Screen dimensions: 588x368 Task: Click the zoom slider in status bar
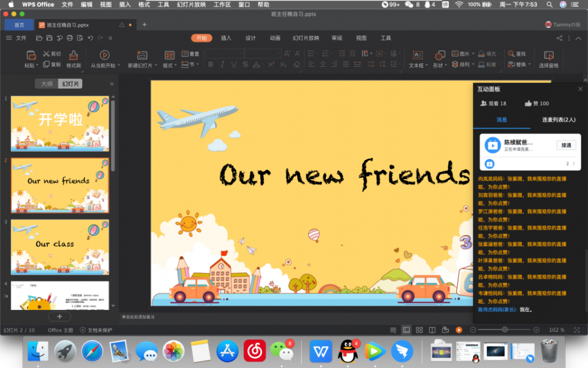click(x=504, y=330)
